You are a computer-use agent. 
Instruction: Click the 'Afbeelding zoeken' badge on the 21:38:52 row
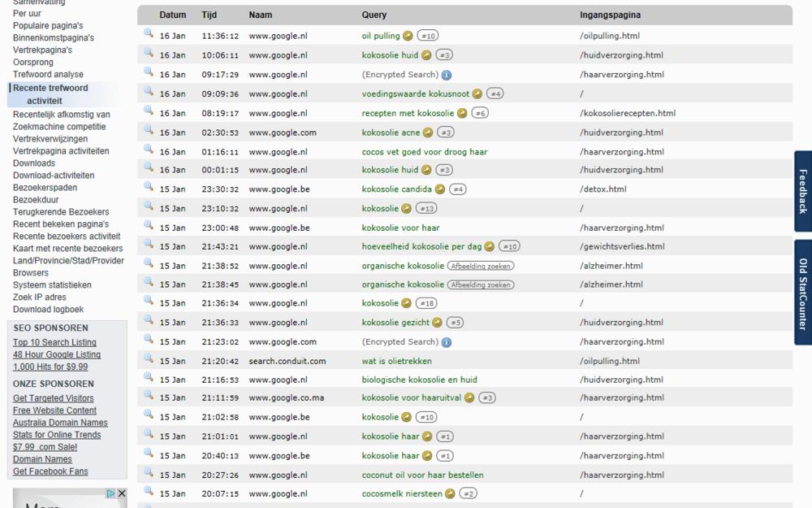point(481,266)
